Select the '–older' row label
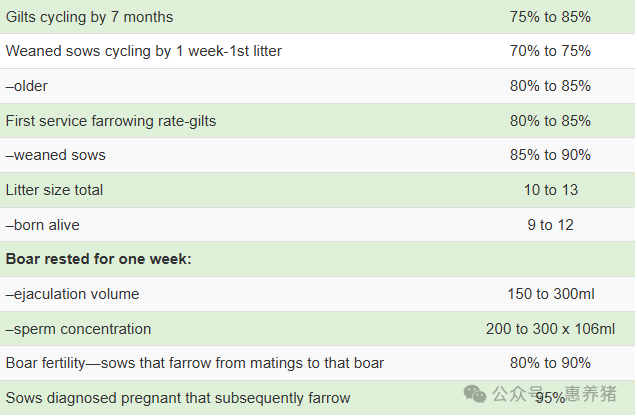637x419 pixels. tap(26, 86)
